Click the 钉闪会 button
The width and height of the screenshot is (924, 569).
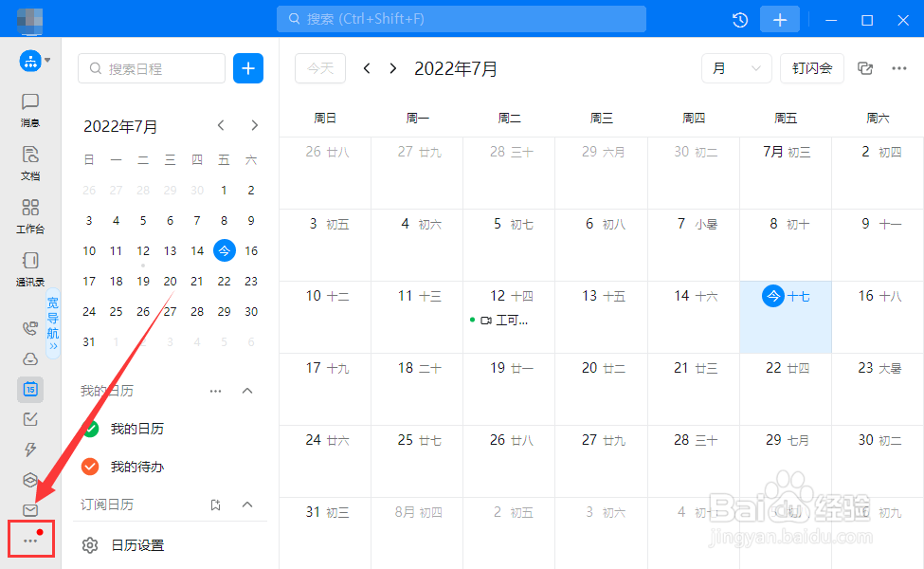coord(812,68)
